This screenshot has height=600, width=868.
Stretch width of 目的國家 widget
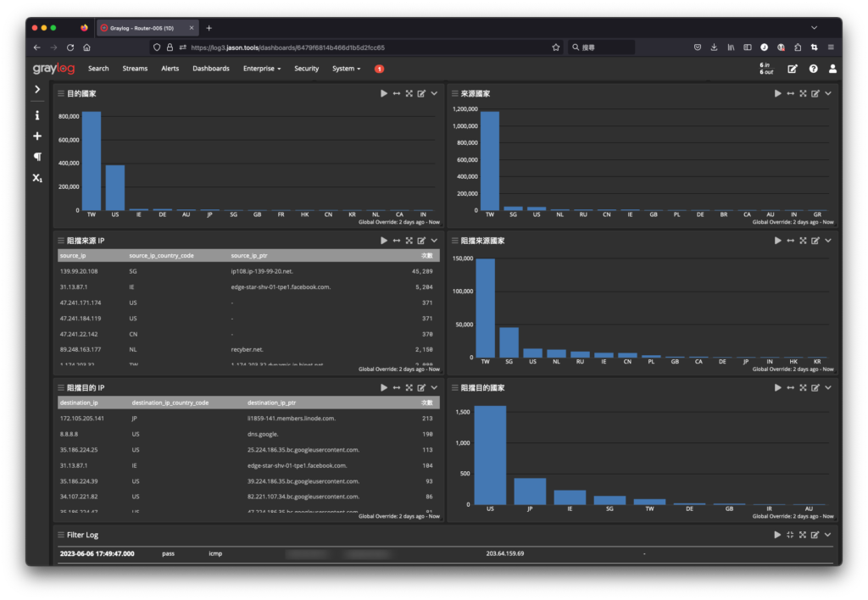point(397,93)
